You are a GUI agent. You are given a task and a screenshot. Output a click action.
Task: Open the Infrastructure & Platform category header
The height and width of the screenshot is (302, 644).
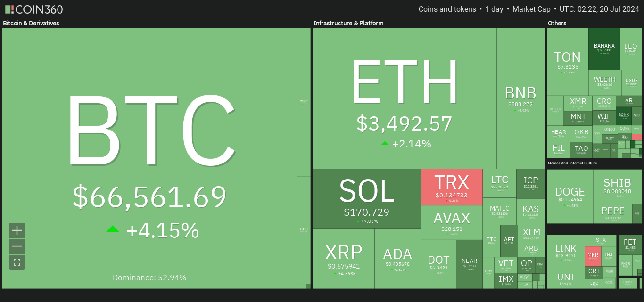pyautogui.click(x=348, y=23)
